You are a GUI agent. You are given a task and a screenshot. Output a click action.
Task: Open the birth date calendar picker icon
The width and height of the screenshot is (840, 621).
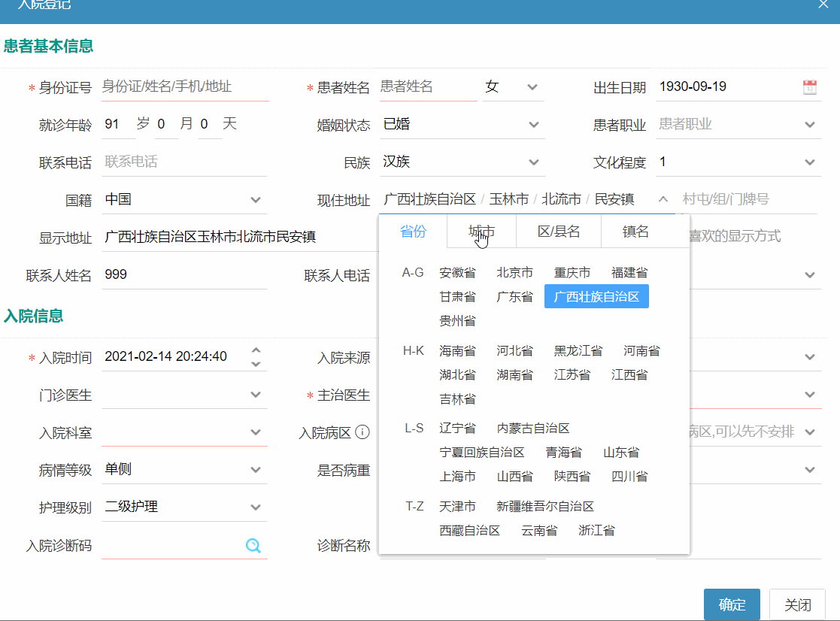pos(809,86)
